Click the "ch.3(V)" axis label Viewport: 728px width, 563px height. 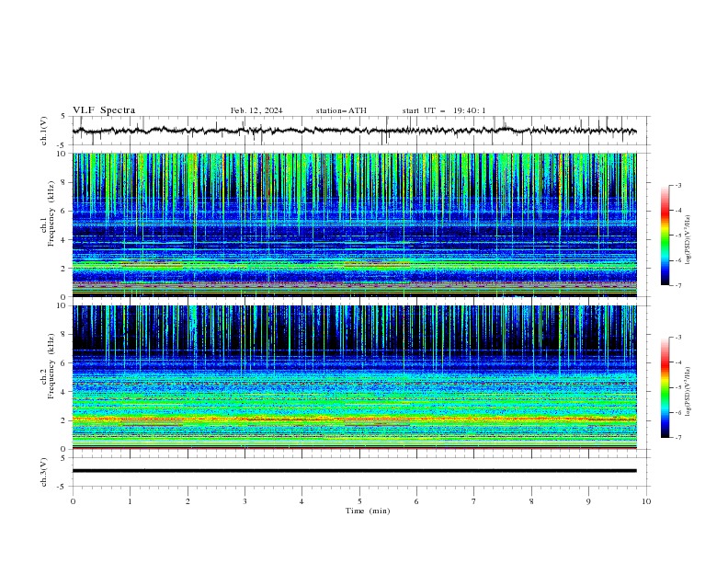pyautogui.click(x=44, y=472)
